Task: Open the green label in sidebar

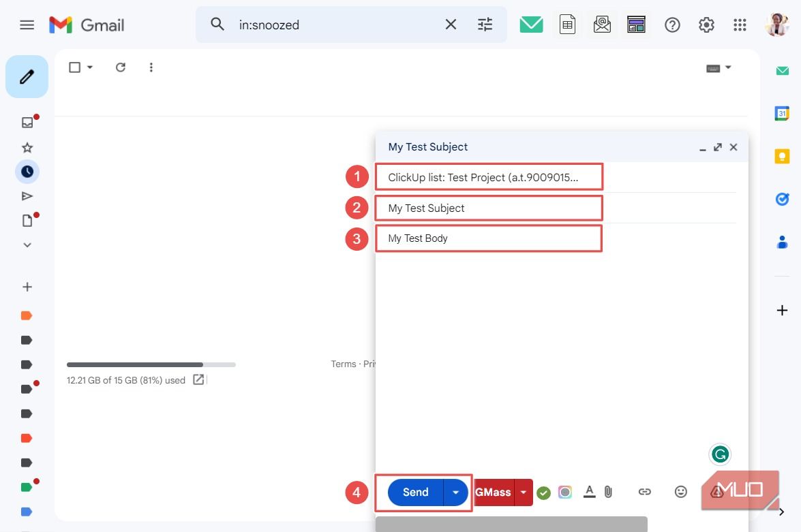Action: [27, 487]
